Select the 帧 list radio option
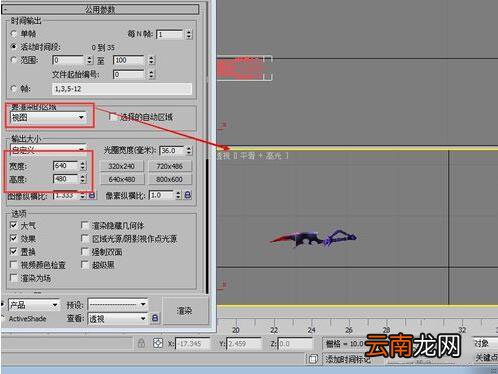The width and height of the screenshot is (498, 374). click(14, 89)
